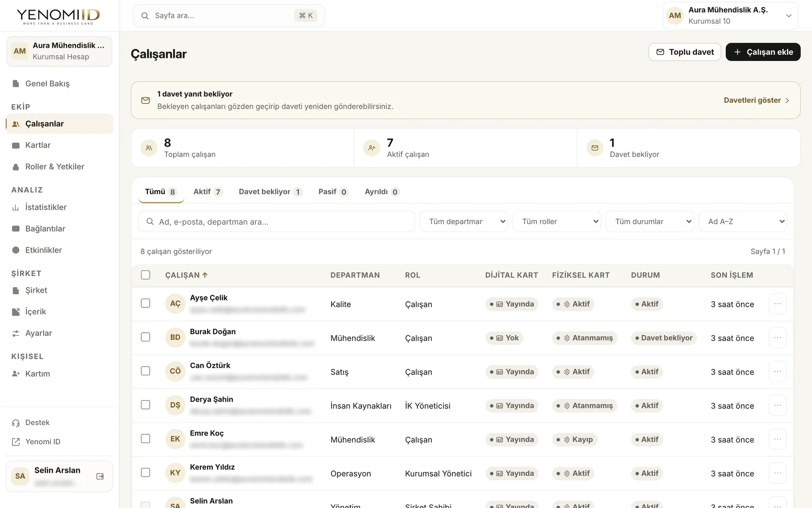The height and width of the screenshot is (508, 812).
Task: Open the Tüm roller filter dropdown
Action: tap(557, 221)
